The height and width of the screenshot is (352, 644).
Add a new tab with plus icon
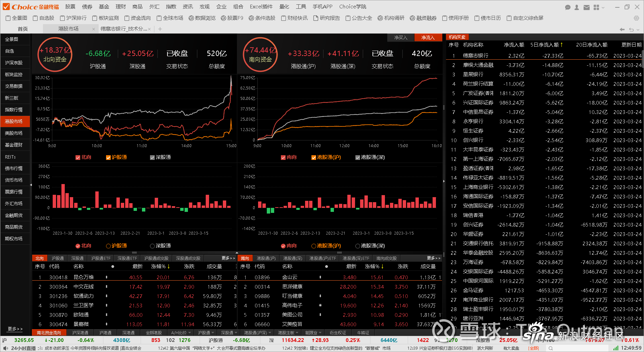(x=160, y=29)
